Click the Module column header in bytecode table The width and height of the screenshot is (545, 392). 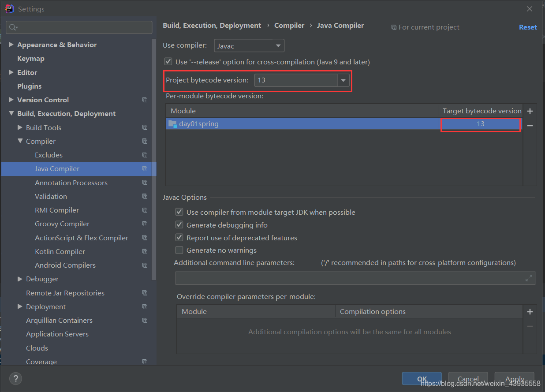click(302, 111)
